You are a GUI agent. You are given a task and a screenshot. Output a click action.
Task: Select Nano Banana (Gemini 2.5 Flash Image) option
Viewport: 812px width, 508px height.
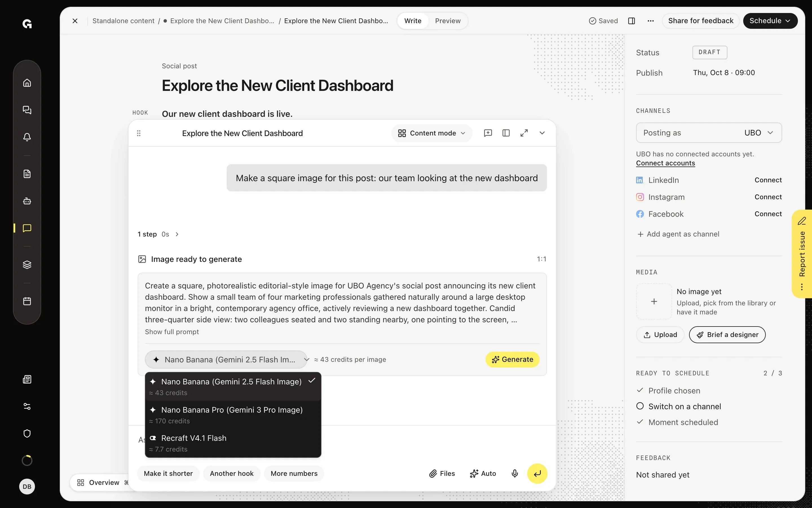click(x=233, y=387)
